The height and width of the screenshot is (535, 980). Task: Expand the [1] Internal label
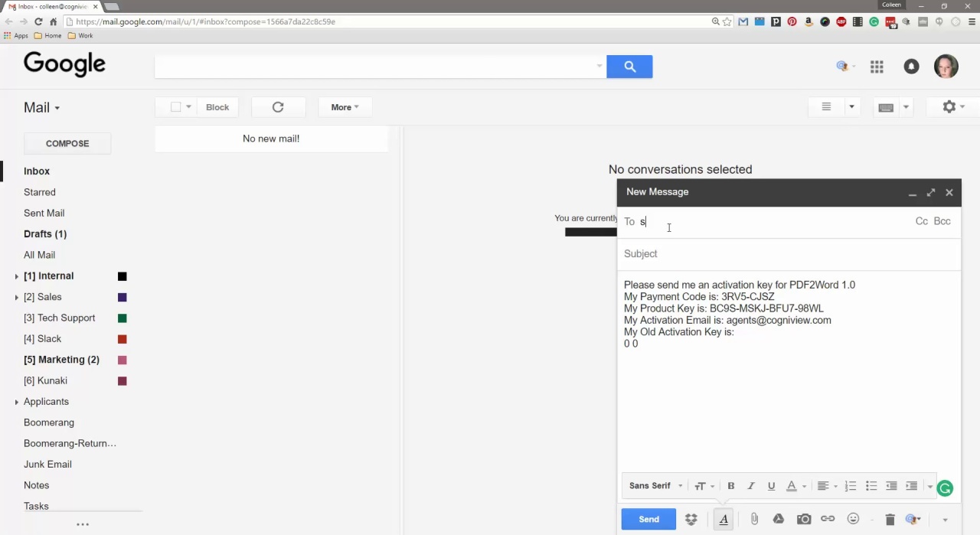17,276
